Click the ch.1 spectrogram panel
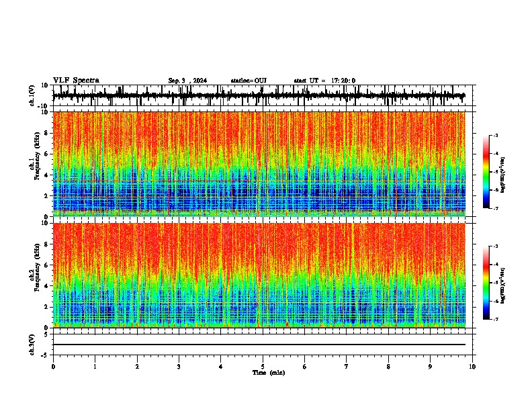 pyautogui.click(x=259, y=164)
